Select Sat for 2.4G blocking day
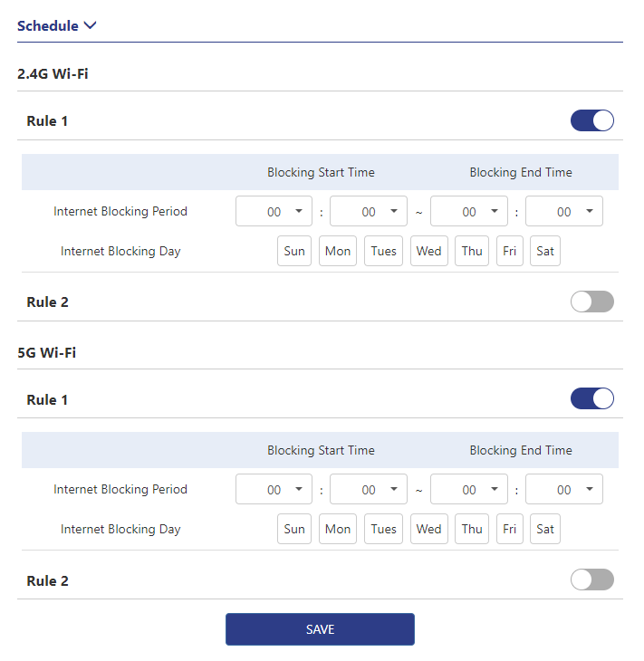This screenshot has height=661, width=644. click(x=545, y=251)
